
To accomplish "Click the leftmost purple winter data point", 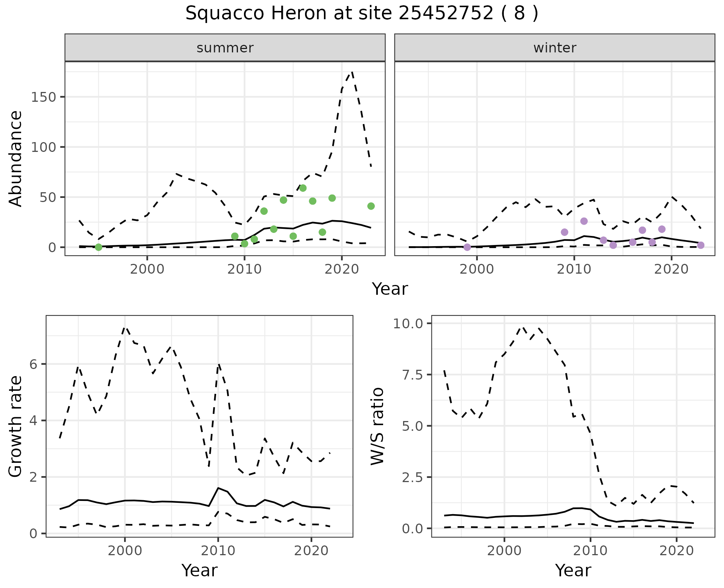I will 467,247.
